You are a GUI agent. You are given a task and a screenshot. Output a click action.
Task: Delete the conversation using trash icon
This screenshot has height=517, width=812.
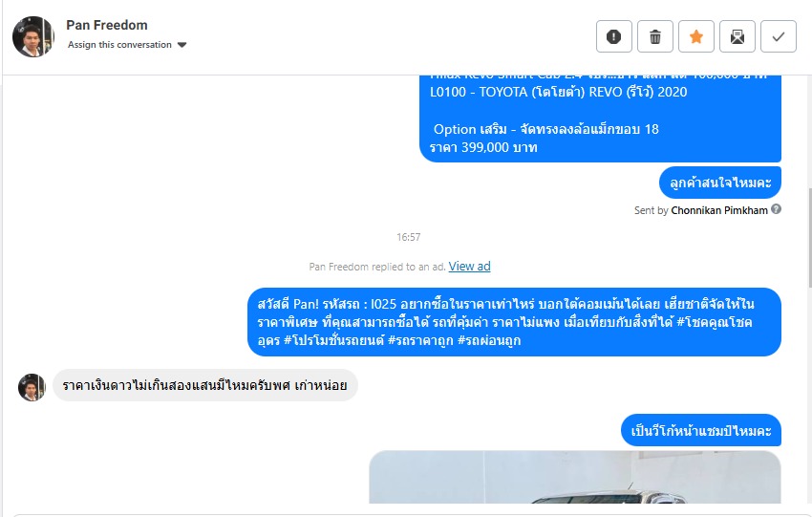click(655, 36)
